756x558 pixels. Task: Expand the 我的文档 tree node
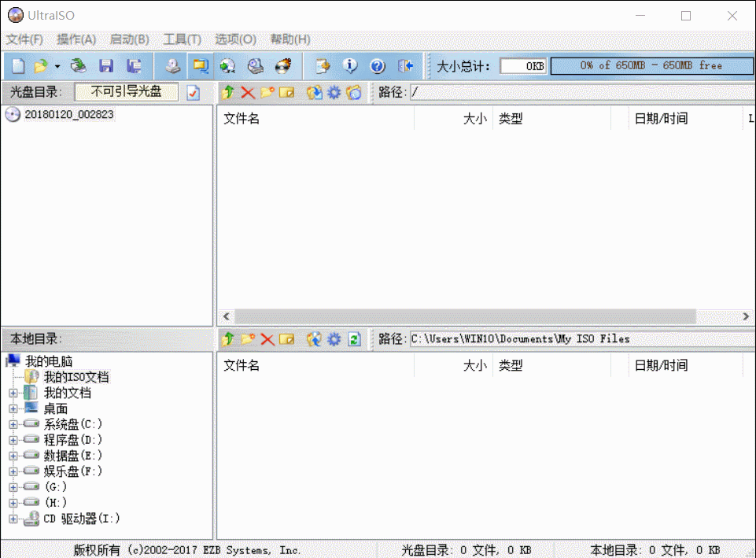[x=13, y=393]
